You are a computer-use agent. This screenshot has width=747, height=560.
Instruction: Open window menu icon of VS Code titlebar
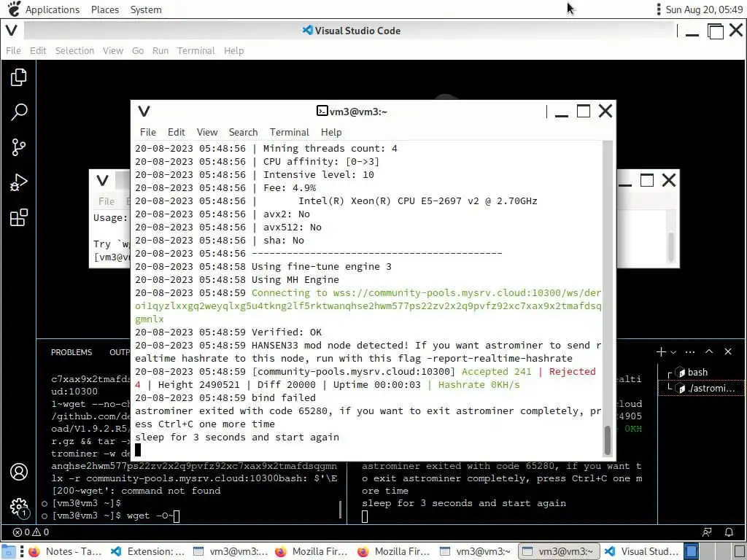[12, 31]
